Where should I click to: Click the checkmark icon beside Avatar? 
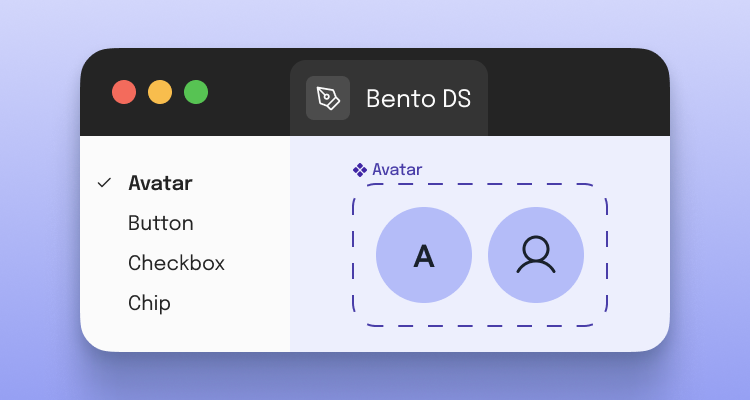tap(103, 183)
